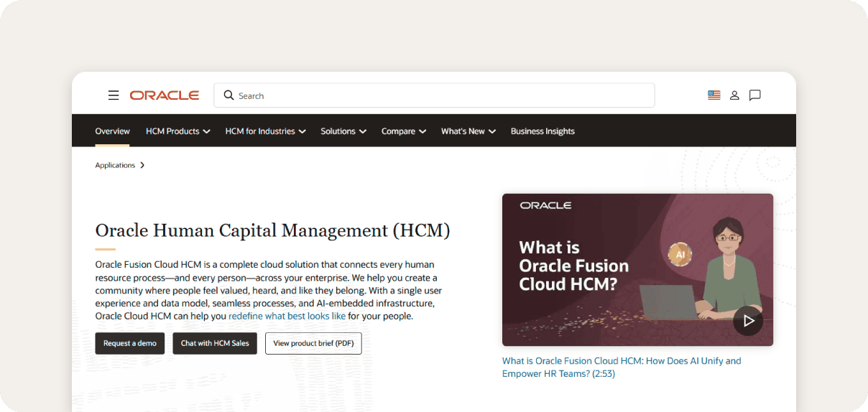This screenshot has width=868, height=412.
Task: Click the Oracle Human Capital Management heading
Action: point(273,230)
